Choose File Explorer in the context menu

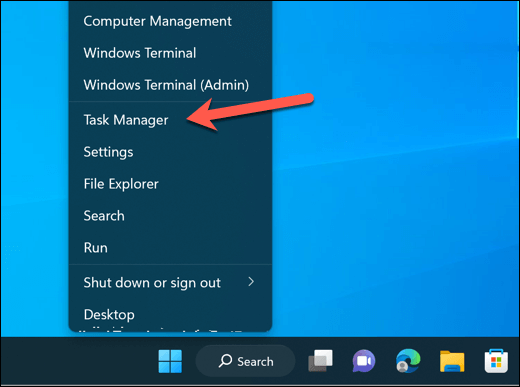(170, 184)
